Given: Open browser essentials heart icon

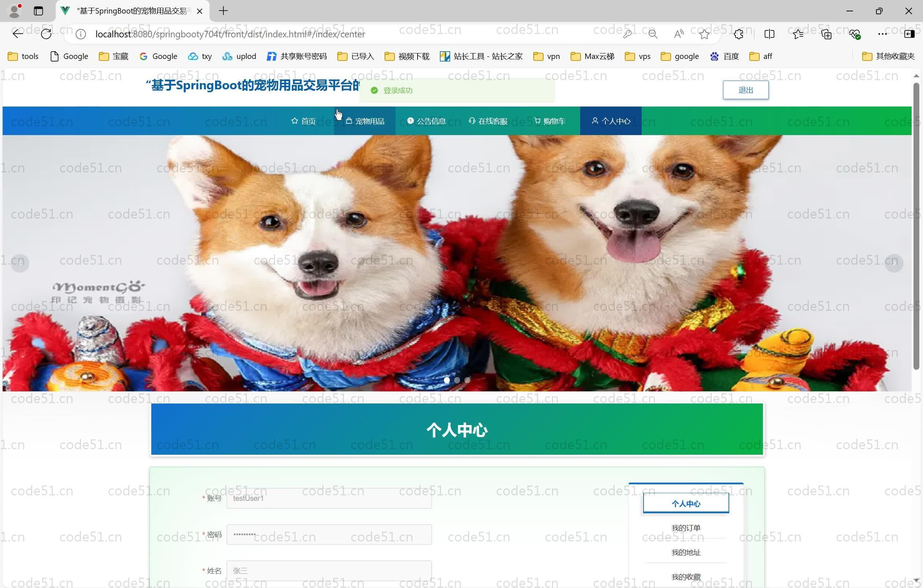Looking at the screenshot, I should point(855,34).
